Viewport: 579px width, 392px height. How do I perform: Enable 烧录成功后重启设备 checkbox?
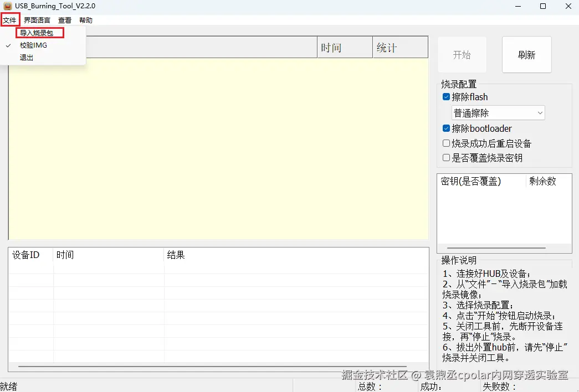(x=446, y=143)
